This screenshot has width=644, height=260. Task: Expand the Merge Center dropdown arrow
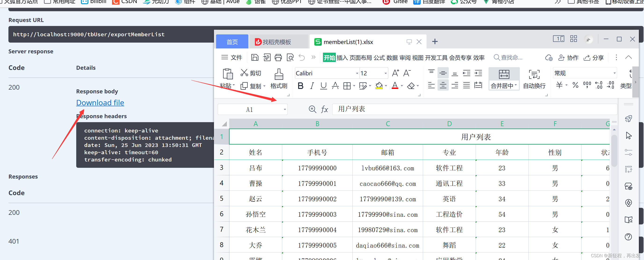[515, 85]
